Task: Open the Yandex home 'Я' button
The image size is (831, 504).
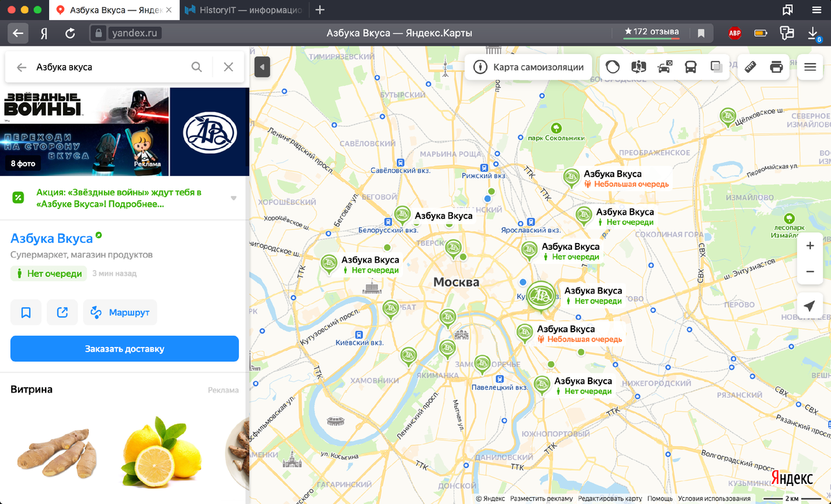Action: tap(44, 33)
